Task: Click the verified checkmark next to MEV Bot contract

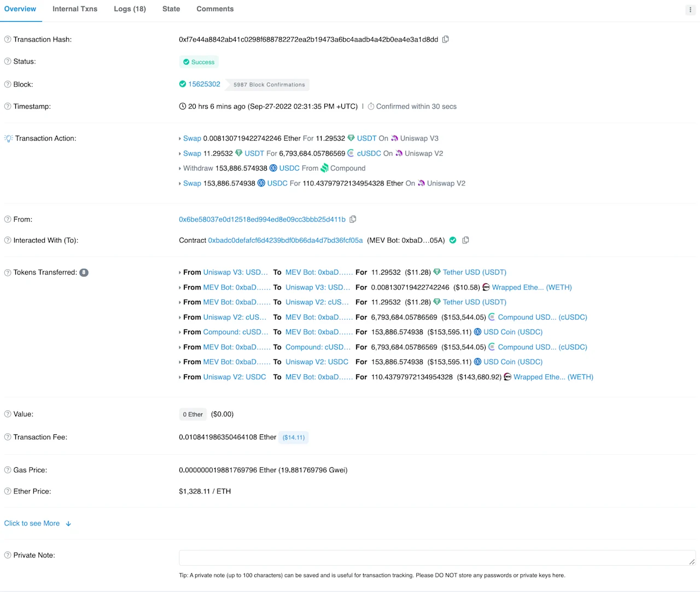Action: 453,240
